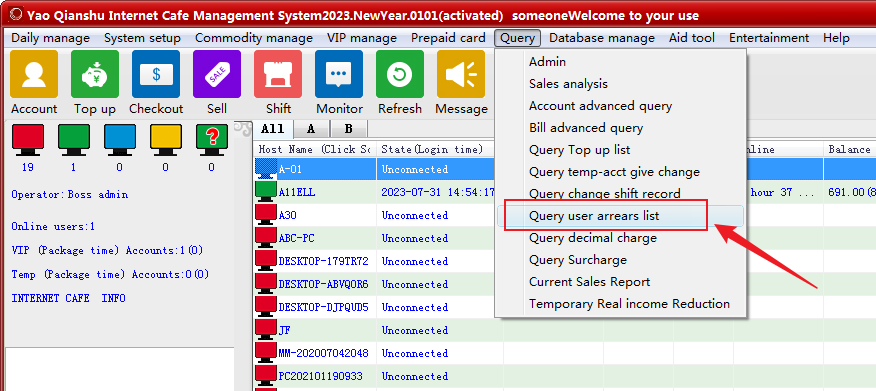Choose Current Sales Report entry
Screen dimensions: 876x391
620,282
